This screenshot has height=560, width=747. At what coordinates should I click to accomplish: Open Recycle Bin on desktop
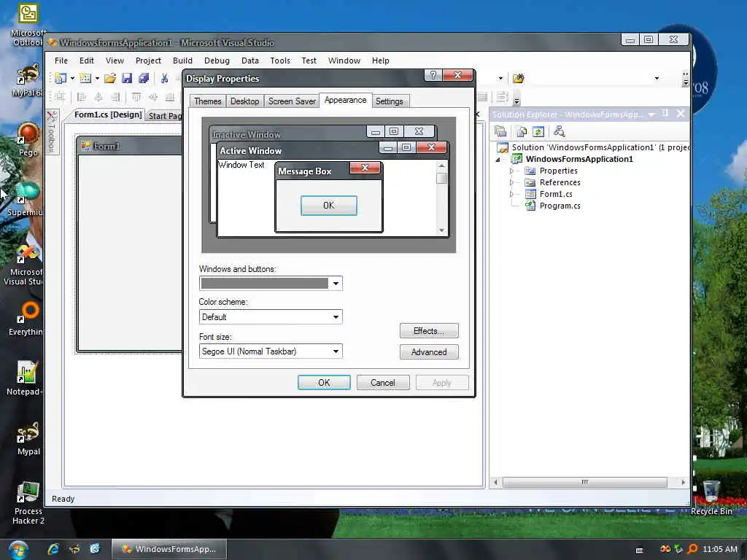pos(711,497)
